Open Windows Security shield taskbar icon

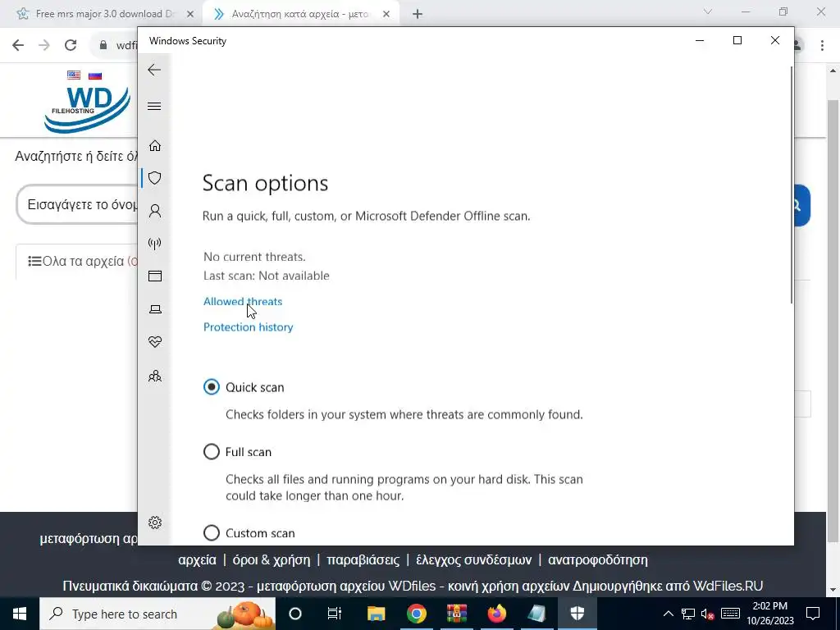pos(577,614)
